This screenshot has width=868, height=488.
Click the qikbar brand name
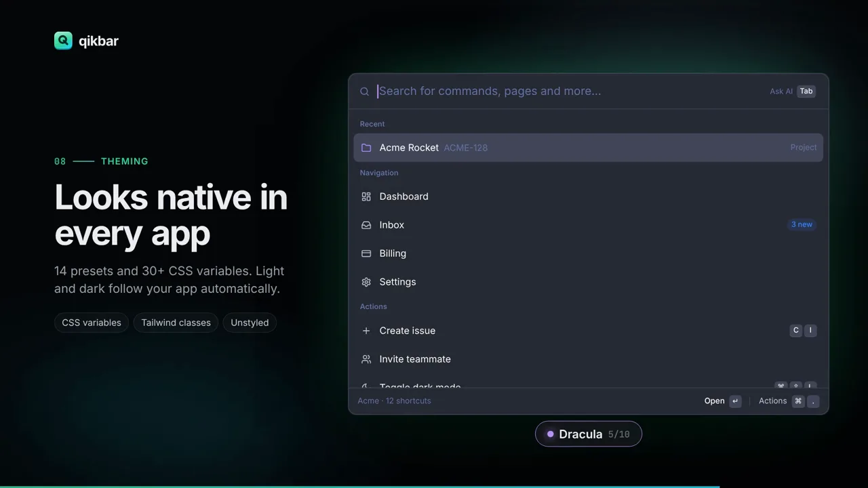click(x=98, y=41)
